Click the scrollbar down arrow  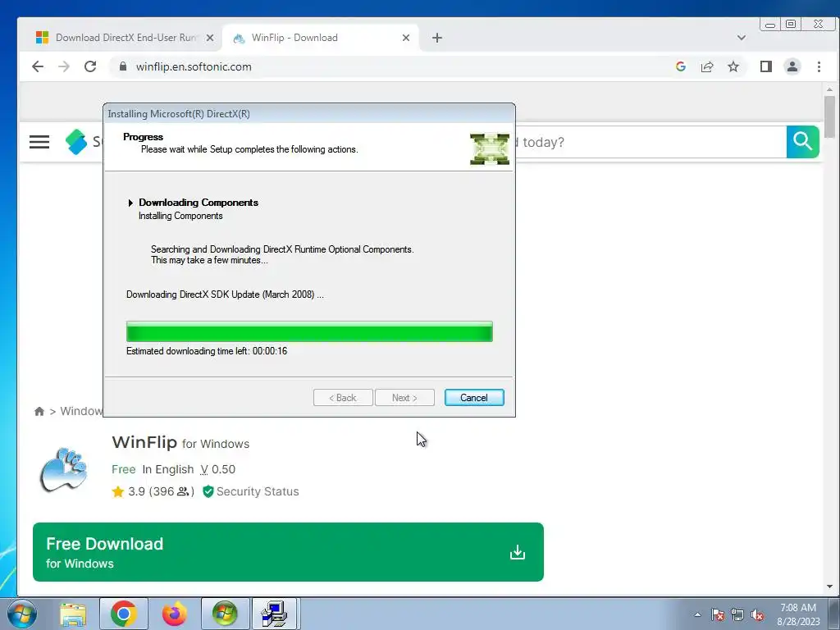[829, 587]
